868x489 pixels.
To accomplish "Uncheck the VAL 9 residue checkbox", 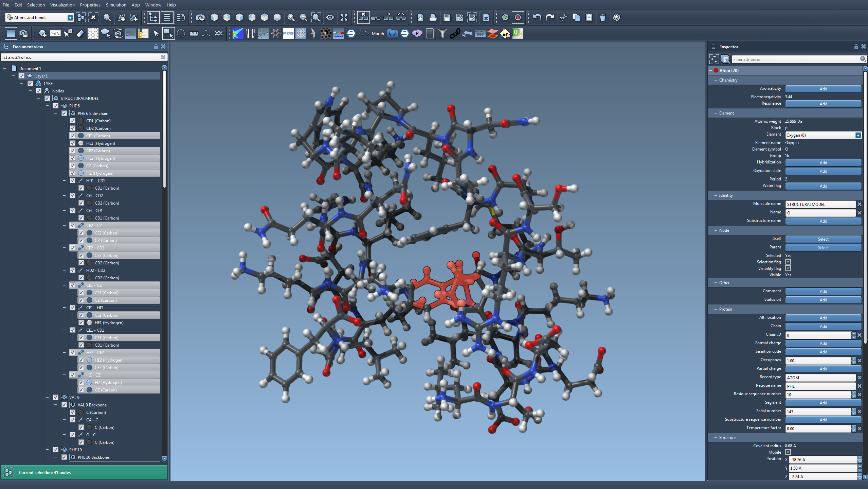I will click(56, 397).
